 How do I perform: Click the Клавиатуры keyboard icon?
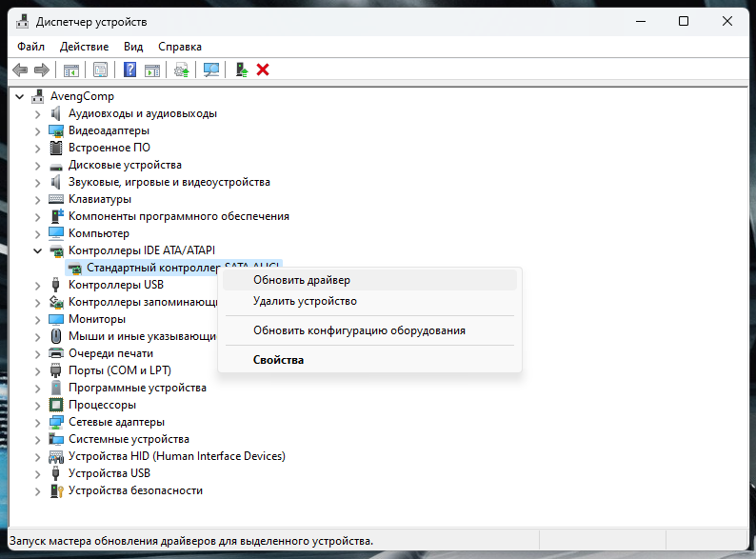point(56,199)
